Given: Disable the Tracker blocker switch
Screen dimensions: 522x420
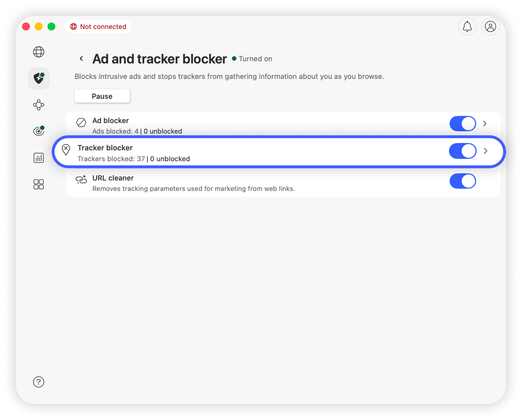Looking at the screenshot, I should tap(463, 151).
